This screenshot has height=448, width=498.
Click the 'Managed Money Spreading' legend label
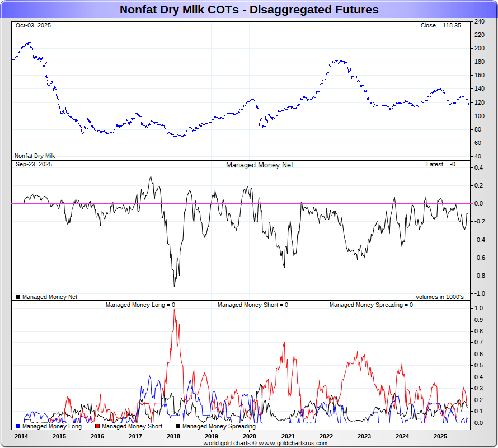pos(219,426)
